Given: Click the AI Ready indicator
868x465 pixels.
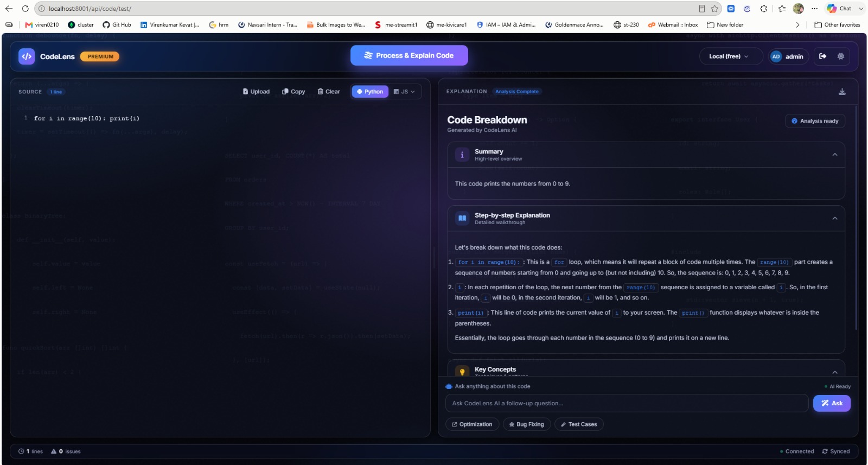Looking at the screenshot, I should [838, 386].
